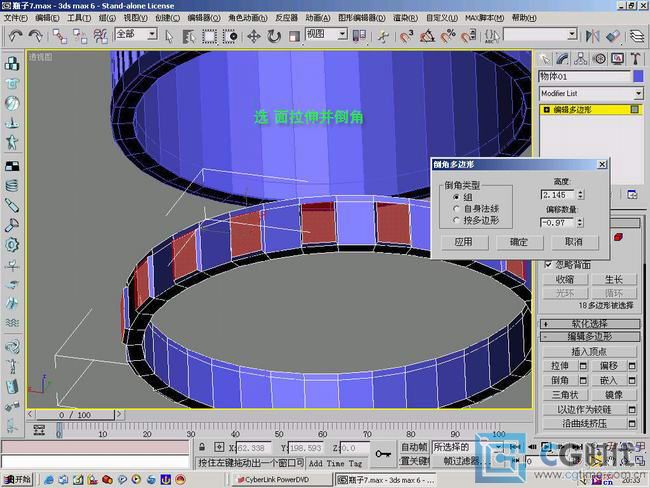Click the 取消 button in bevel dialog
The image size is (650, 488).
[x=575, y=242]
